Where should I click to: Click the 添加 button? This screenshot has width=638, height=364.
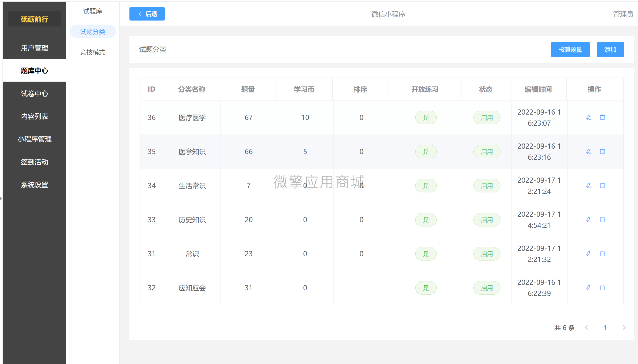610,49
